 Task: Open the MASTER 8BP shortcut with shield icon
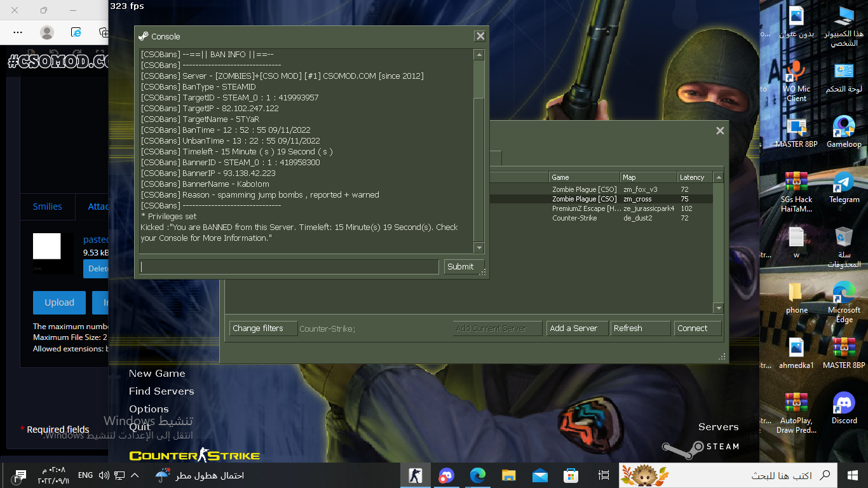tap(796, 132)
